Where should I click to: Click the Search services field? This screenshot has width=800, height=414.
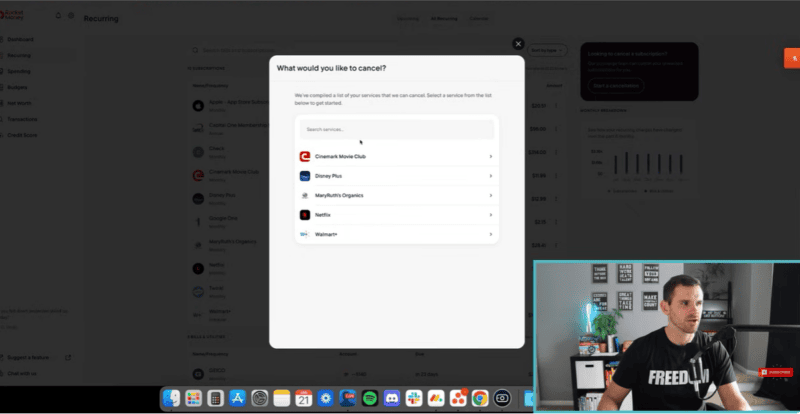click(x=396, y=130)
